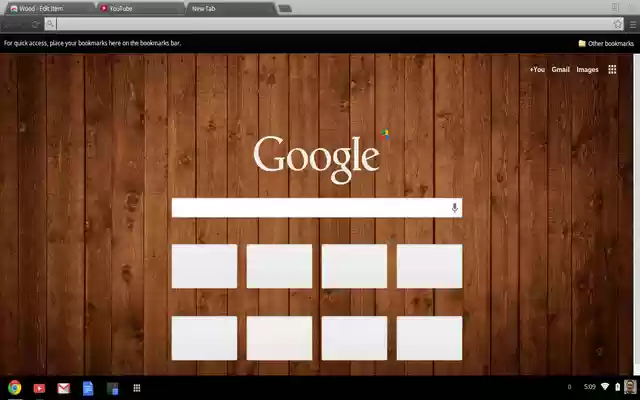Open a new tab with the new-tab button
Viewport: 640px width, 400px height.
(285, 9)
